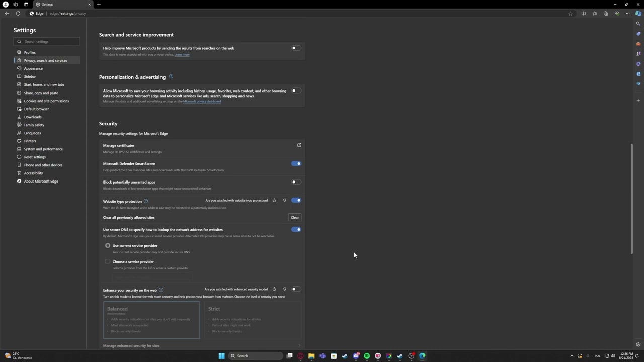644x362 pixels.
Task: Open the sidebar Outlook icon
Action: 638,74
